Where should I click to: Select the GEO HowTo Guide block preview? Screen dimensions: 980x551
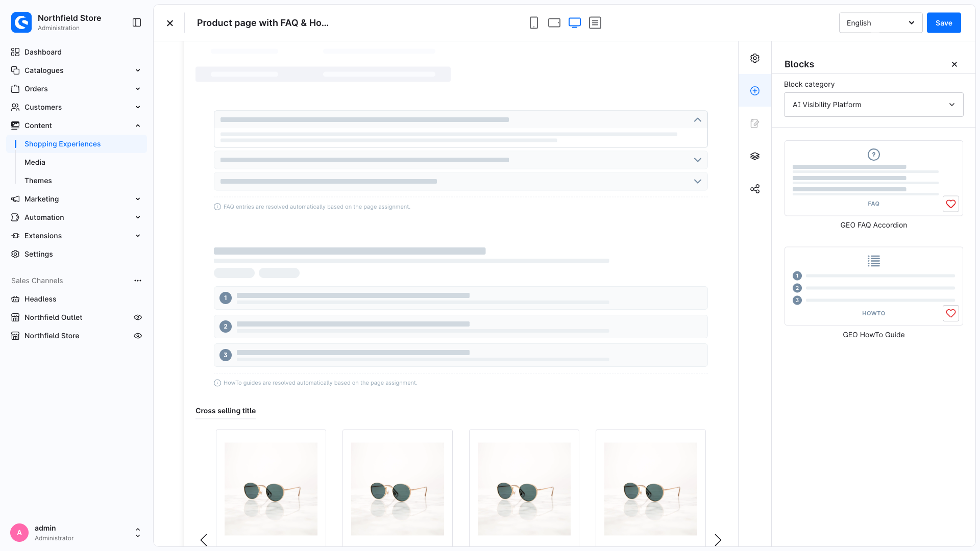(874, 286)
